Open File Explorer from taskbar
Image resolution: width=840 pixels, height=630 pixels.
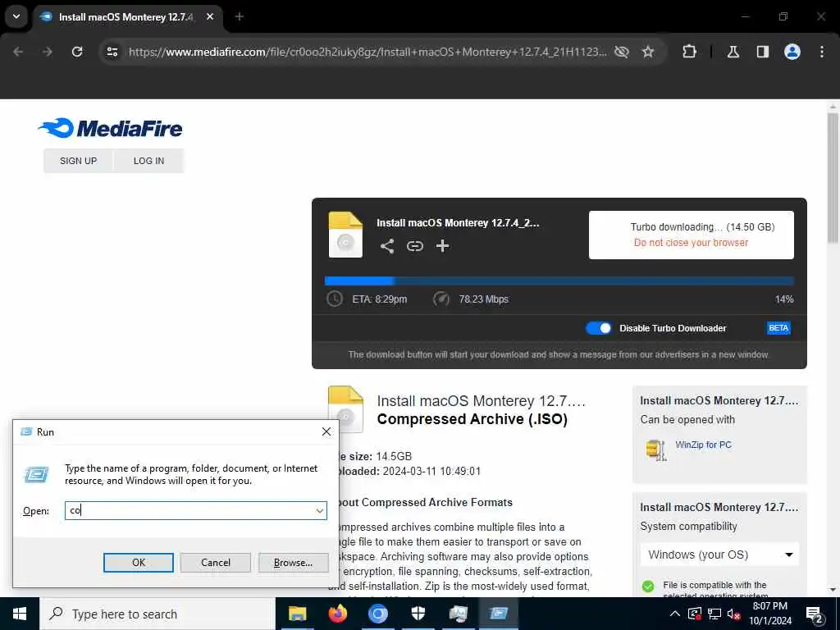coord(297,614)
